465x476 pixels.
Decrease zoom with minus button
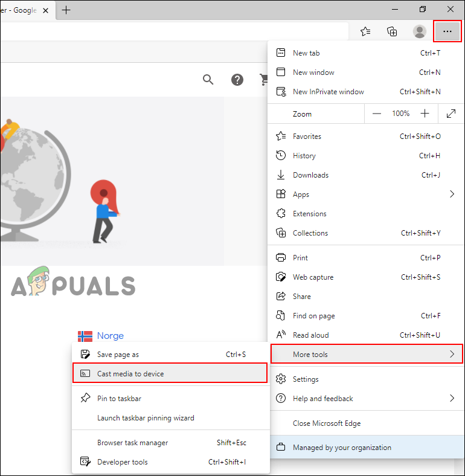click(x=377, y=114)
